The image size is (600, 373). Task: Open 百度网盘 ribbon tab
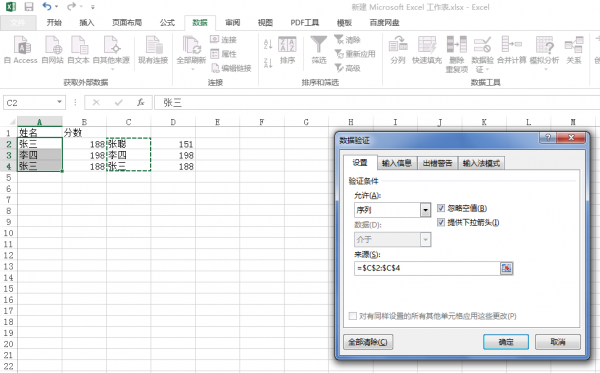385,23
